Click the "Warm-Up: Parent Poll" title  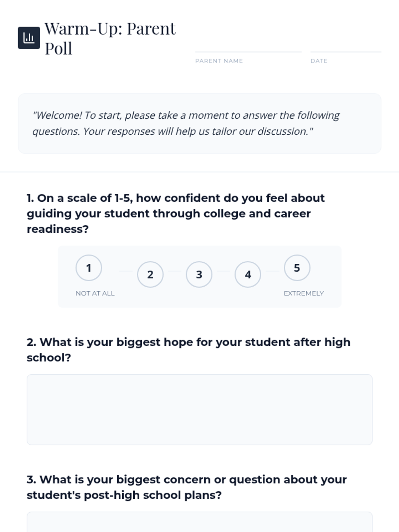coord(110,38)
